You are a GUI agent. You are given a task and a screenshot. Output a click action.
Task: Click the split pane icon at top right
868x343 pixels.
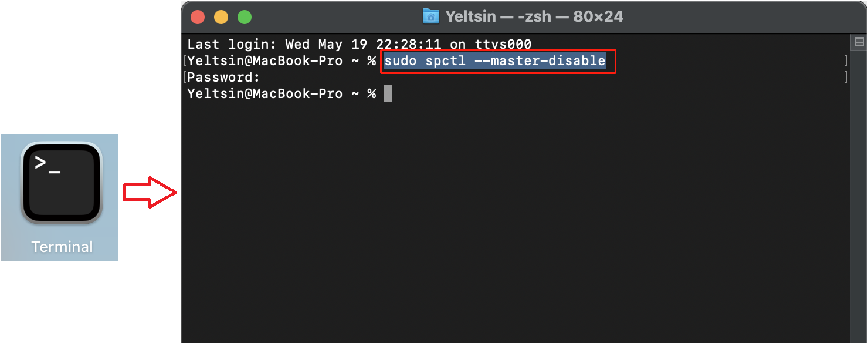[859, 42]
